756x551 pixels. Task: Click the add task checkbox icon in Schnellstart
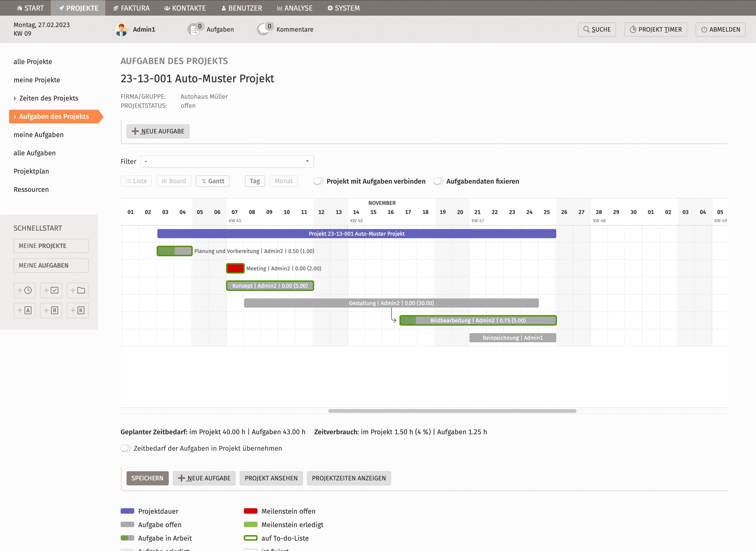51,290
